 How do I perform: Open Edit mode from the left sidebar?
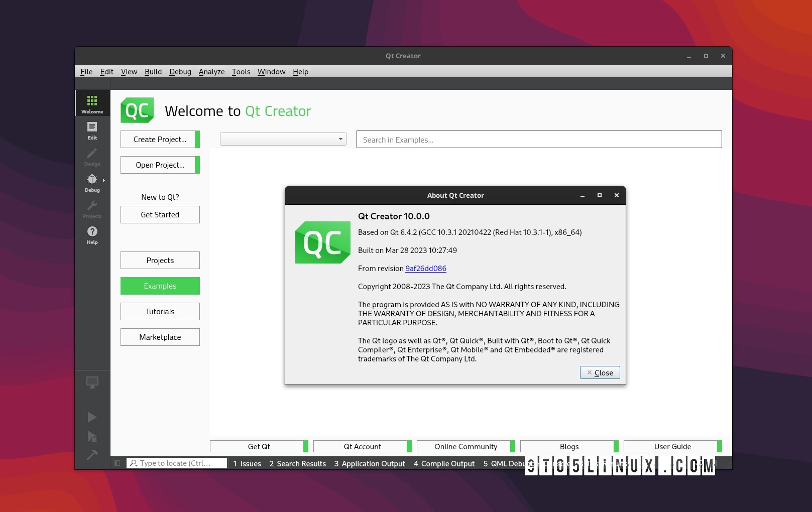(92, 131)
